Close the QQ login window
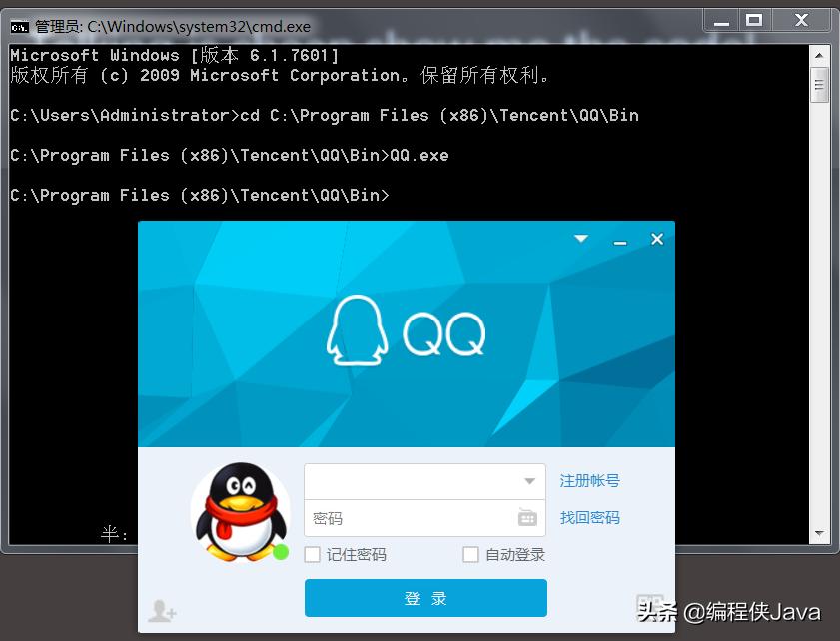This screenshot has height=641, width=840. [x=657, y=239]
